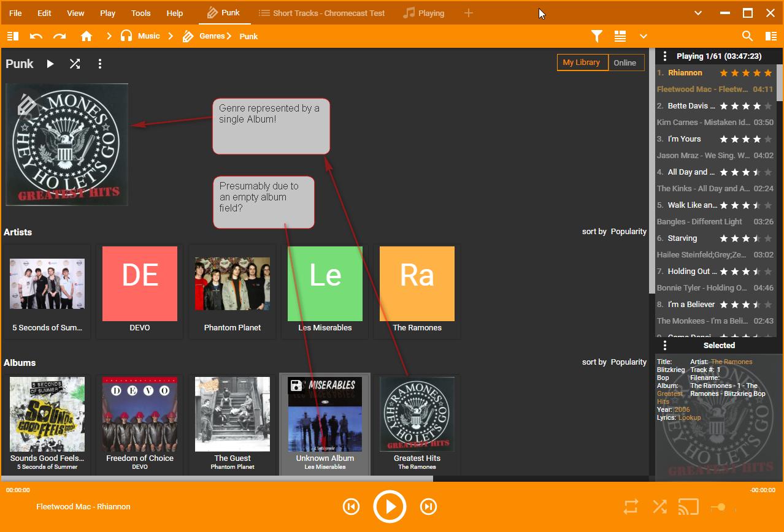Click the Cast to device icon
This screenshot has width=784, height=532.
689,507
